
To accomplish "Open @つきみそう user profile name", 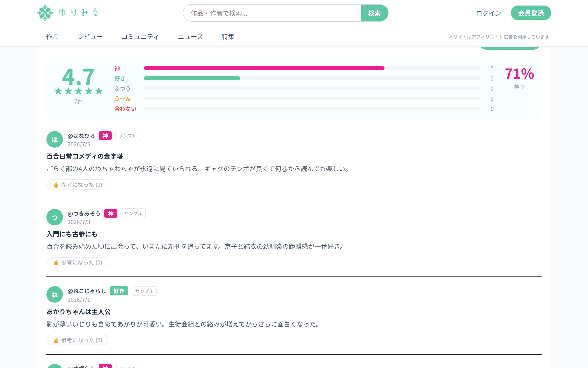I will (84, 213).
